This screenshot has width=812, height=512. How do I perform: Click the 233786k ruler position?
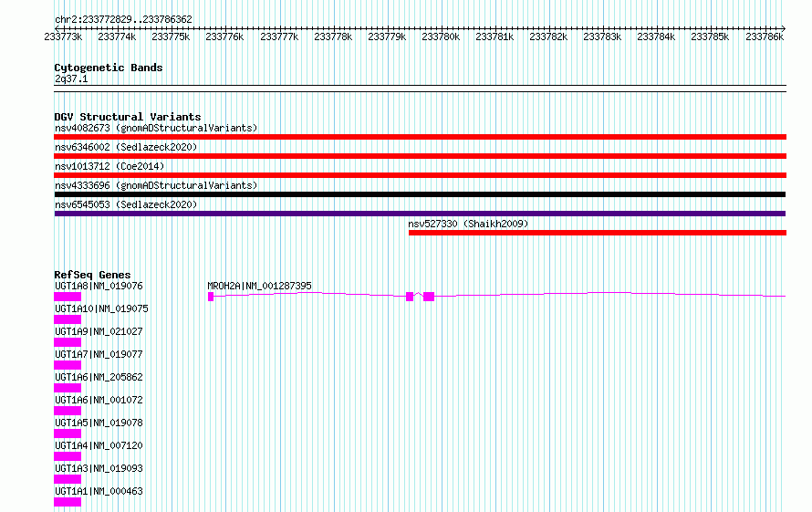(765, 37)
